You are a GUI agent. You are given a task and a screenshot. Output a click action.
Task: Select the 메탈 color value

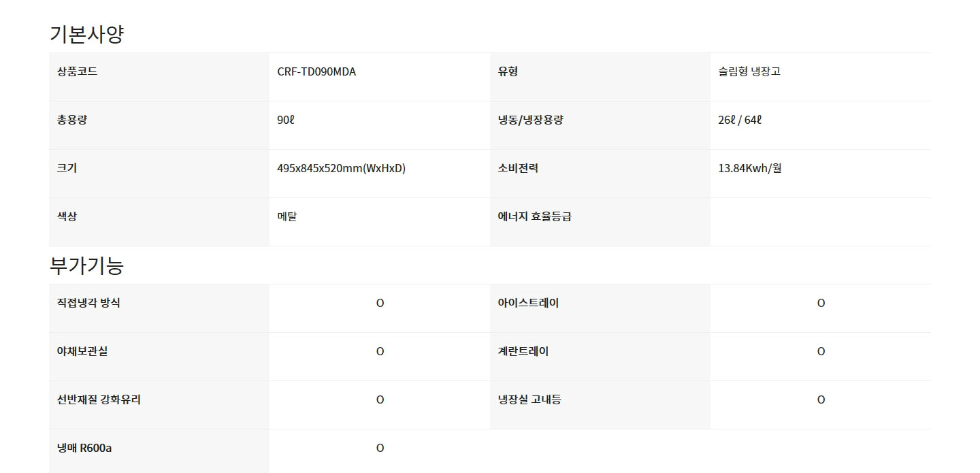287,216
